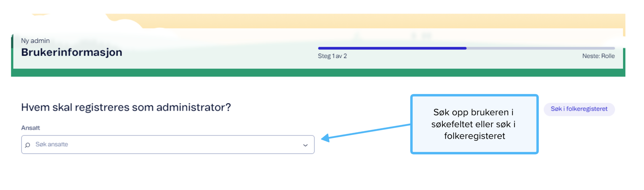Click the magnifier icon in Ansatt field
The image size is (644, 190).
click(x=27, y=145)
